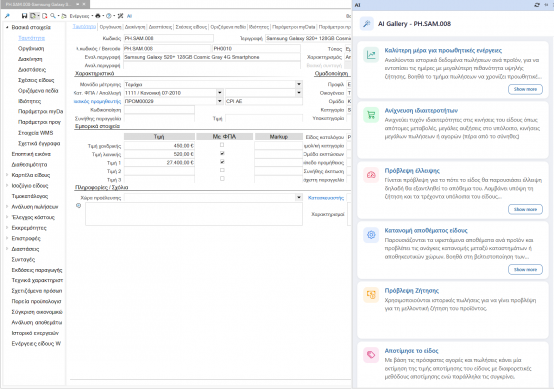Screen dimensions: 554x389
Task: Click the save and new document icon
Action: pyautogui.click(x=33, y=16)
